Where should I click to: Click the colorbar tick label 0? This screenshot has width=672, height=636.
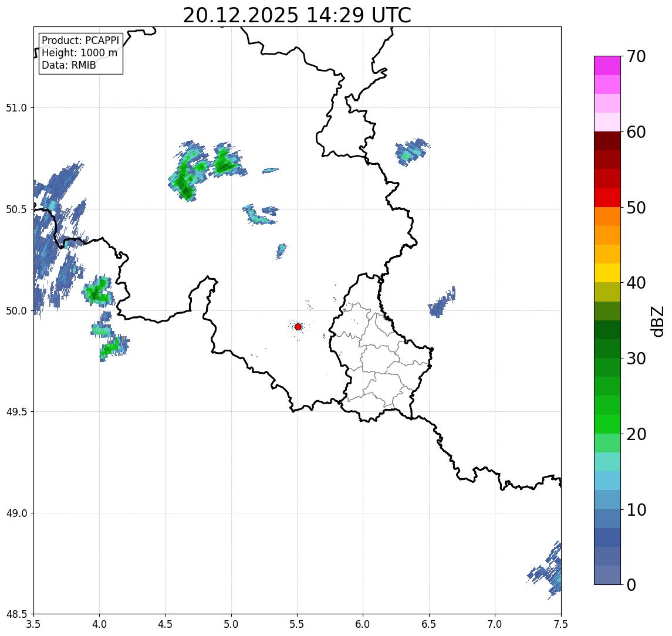coord(632,584)
